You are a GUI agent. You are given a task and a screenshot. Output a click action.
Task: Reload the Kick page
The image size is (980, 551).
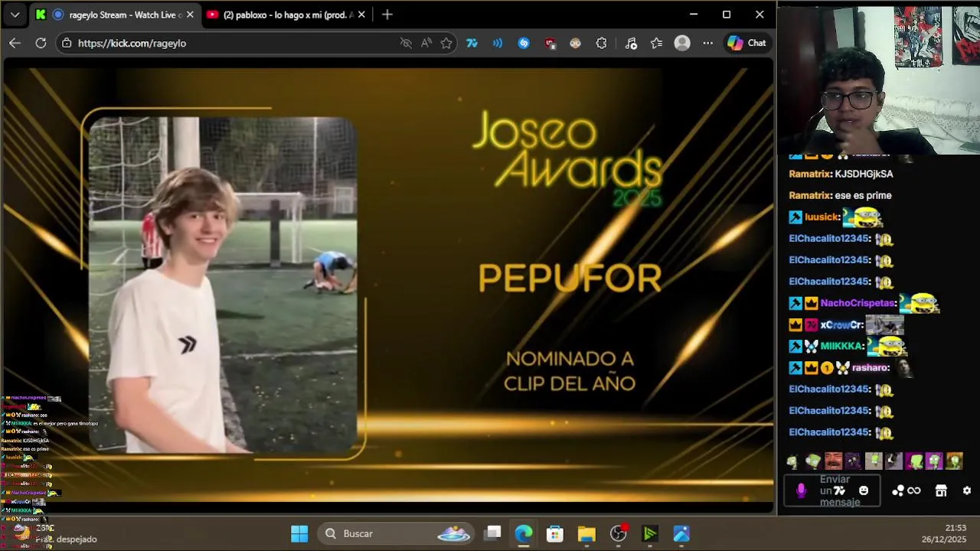point(41,43)
